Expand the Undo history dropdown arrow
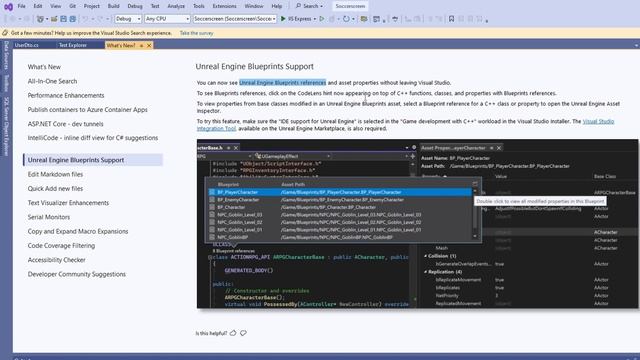The image size is (640, 360). [92, 19]
